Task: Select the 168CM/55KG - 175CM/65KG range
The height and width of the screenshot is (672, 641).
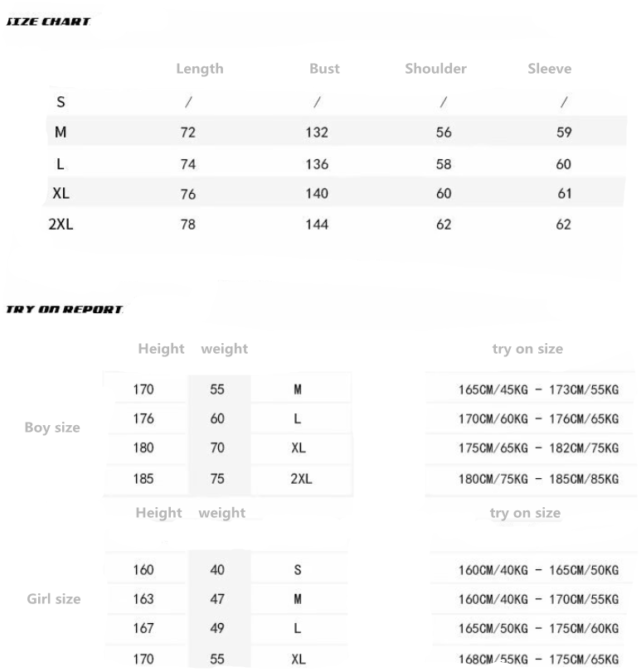Action: pyautogui.click(x=538, y=658)
